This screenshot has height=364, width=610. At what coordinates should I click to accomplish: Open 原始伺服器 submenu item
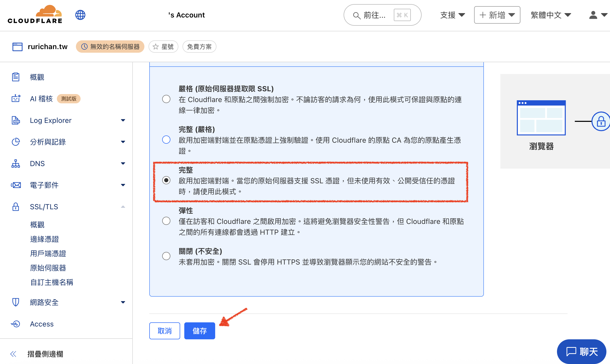(48, 268)
